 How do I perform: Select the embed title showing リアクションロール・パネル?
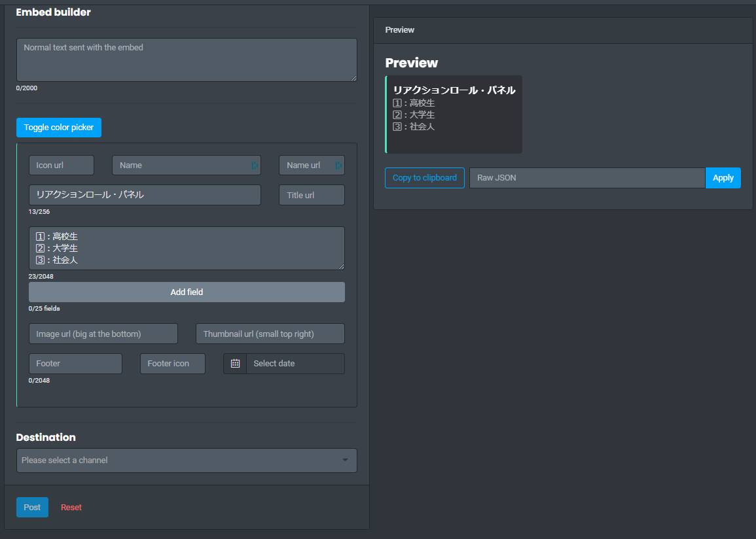(144, 194)
